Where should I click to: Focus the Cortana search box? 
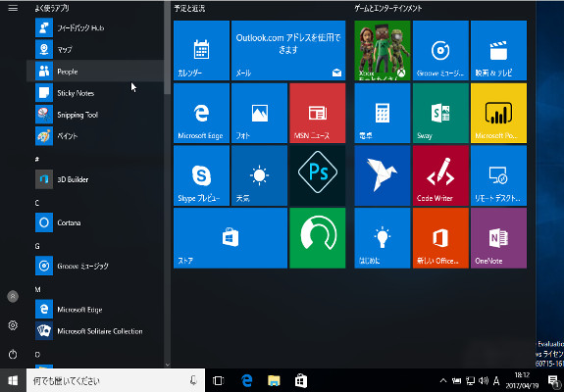[x=116, y=380]
